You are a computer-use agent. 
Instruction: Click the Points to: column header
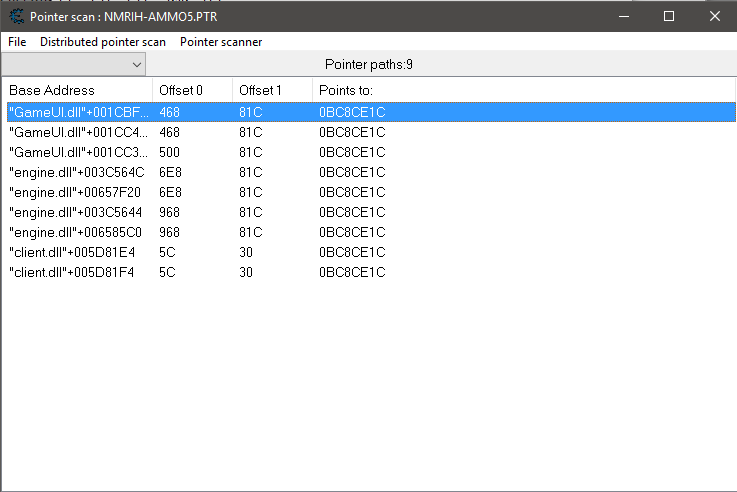tap(346, 90)
